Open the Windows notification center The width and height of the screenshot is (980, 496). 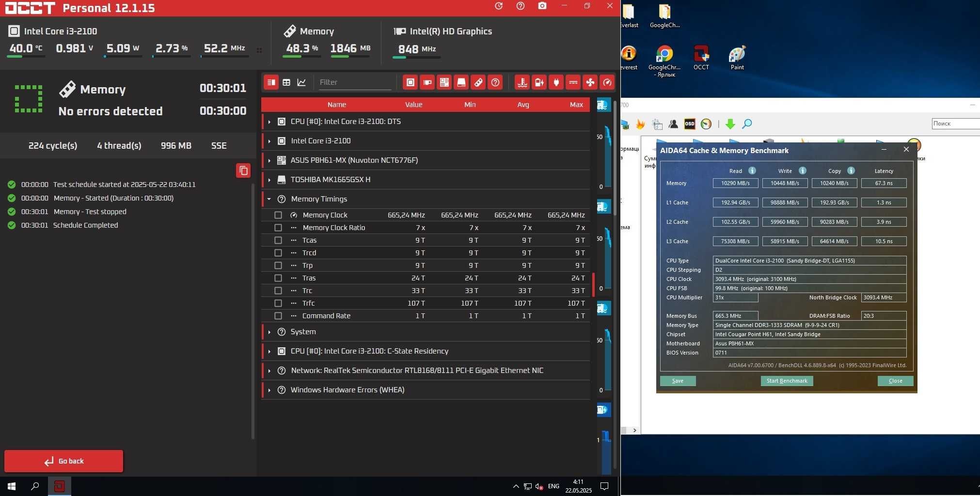point(604,486)
